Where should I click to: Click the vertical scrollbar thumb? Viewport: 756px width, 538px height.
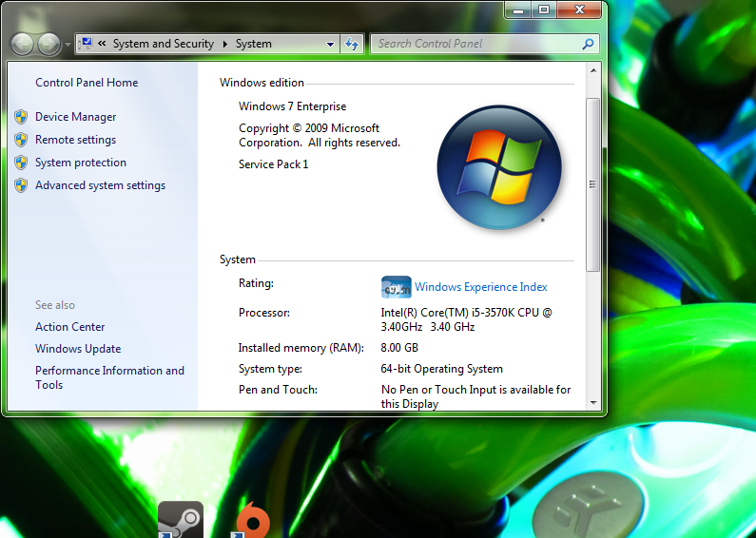pos(593,184)
